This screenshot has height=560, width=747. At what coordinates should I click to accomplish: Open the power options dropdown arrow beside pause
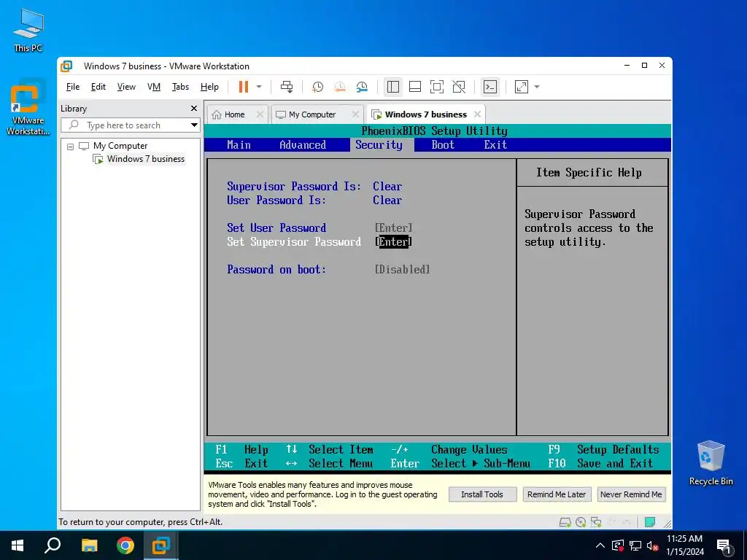pos(259,87)
